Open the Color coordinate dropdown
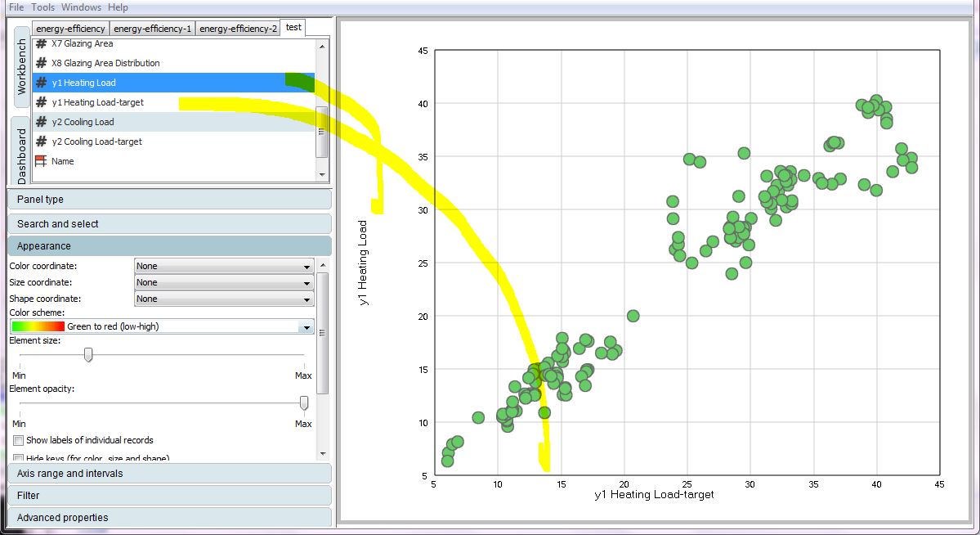This screenshot has height=535, width=980. coord(224,266)
